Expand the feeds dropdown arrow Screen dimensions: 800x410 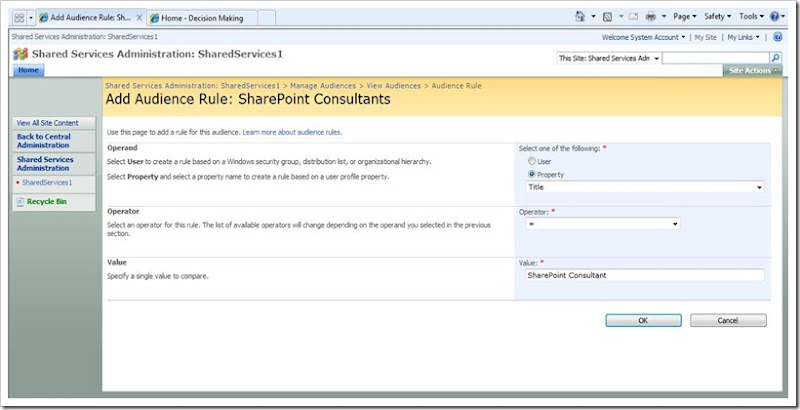click(621, 17)
